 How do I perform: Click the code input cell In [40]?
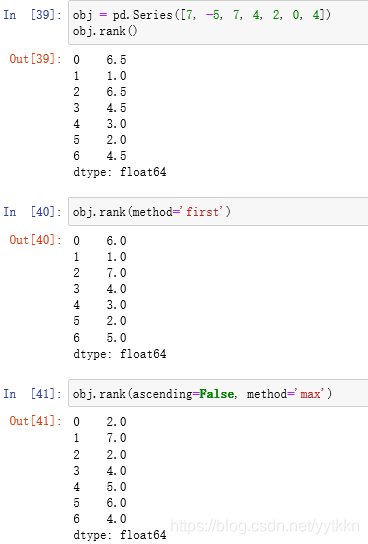[x=218, y=212]
